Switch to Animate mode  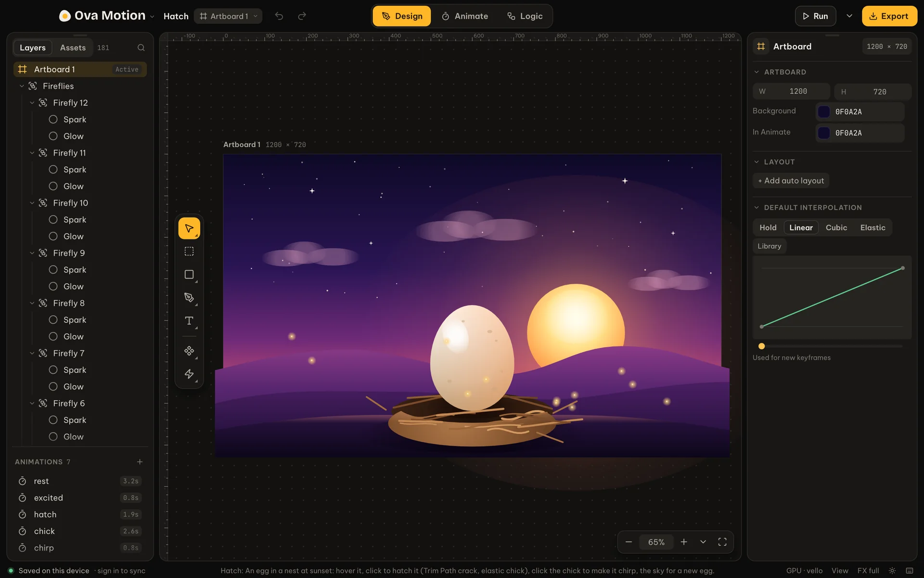[465, 16]
